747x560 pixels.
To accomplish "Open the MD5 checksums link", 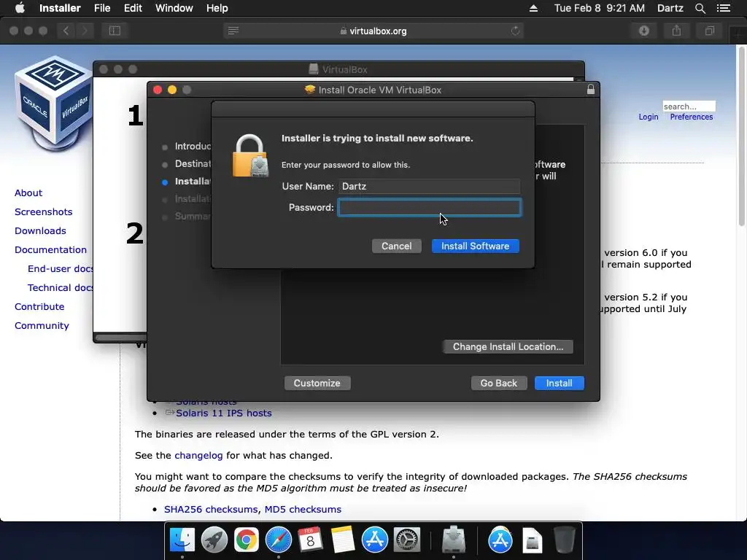I will [x=303, y=510].
